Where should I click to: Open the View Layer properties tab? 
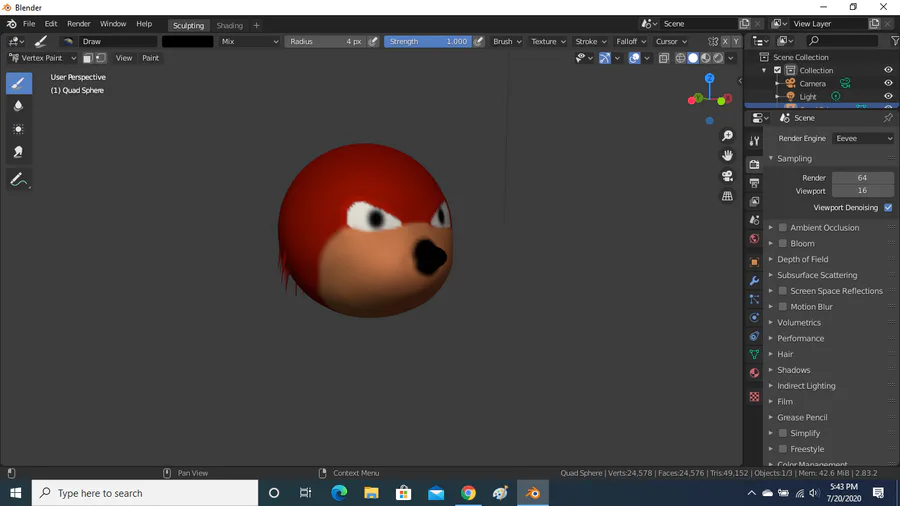tap(754, 201)
